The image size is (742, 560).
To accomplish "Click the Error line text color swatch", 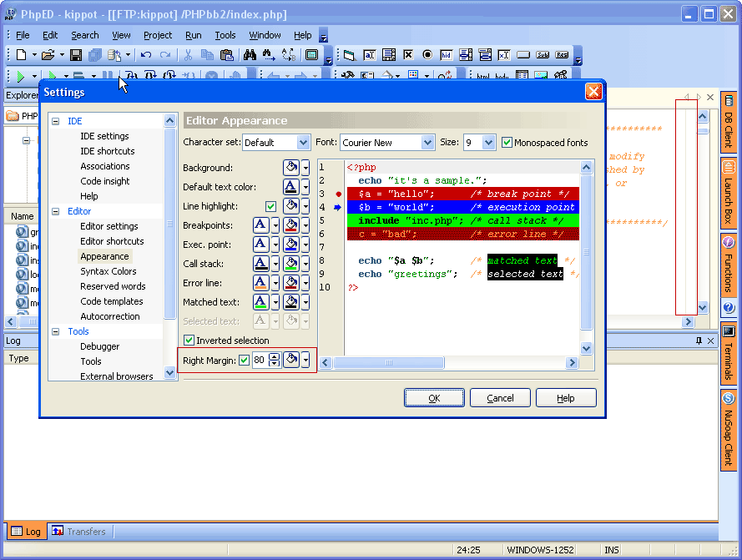I will click(260, 283).
